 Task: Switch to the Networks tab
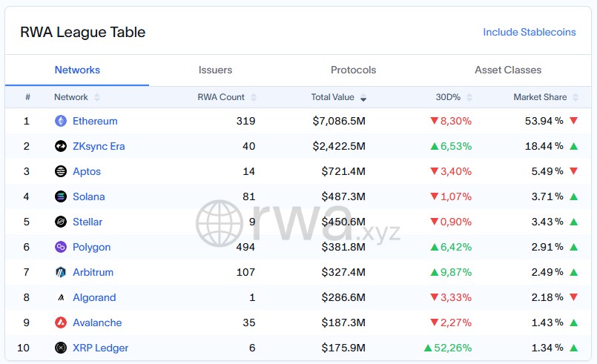pos(77,70)
